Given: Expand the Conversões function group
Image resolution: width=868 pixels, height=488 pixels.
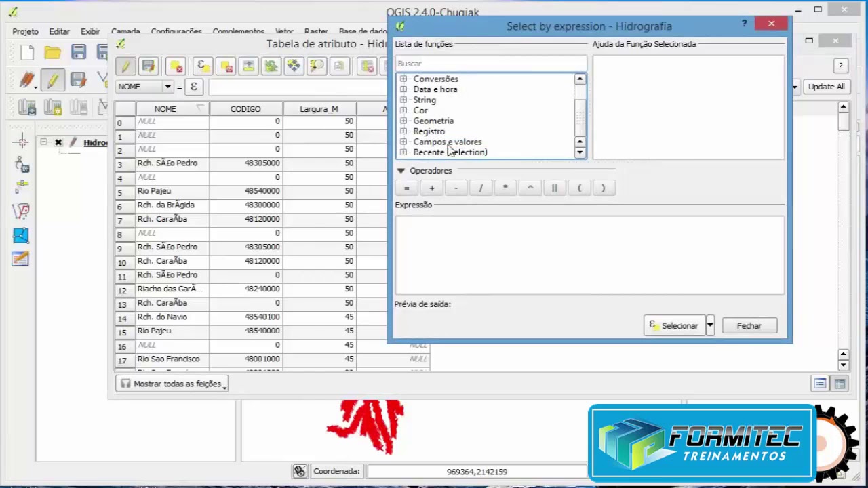Looking at the screenshot, I should [403, 79].
